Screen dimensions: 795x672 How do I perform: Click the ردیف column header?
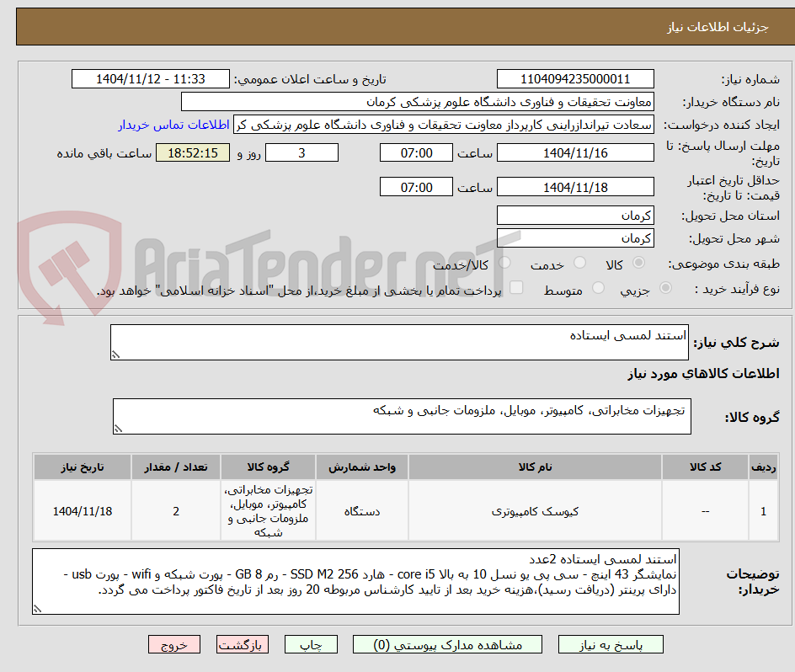[x=764, y=467]
